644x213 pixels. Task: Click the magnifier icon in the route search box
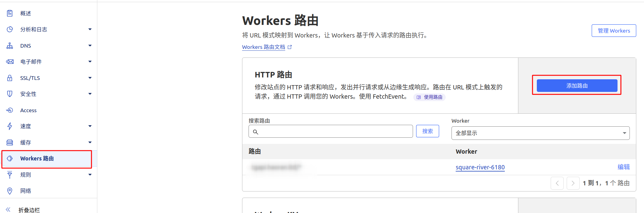click(255, 132)
